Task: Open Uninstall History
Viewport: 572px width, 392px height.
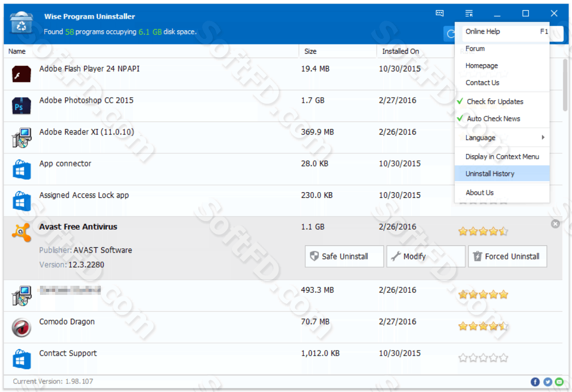Action: pyautogui.click(x=502, y=173)
